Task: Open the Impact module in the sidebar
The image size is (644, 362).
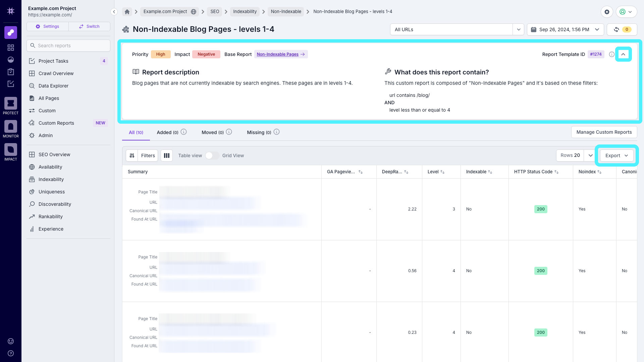Action: pyautogui.click(x=10, y=150)
